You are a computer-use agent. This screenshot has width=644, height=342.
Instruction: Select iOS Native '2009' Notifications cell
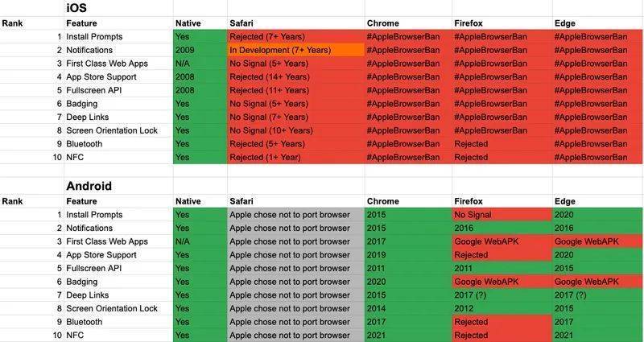click(x=200, y=50)
